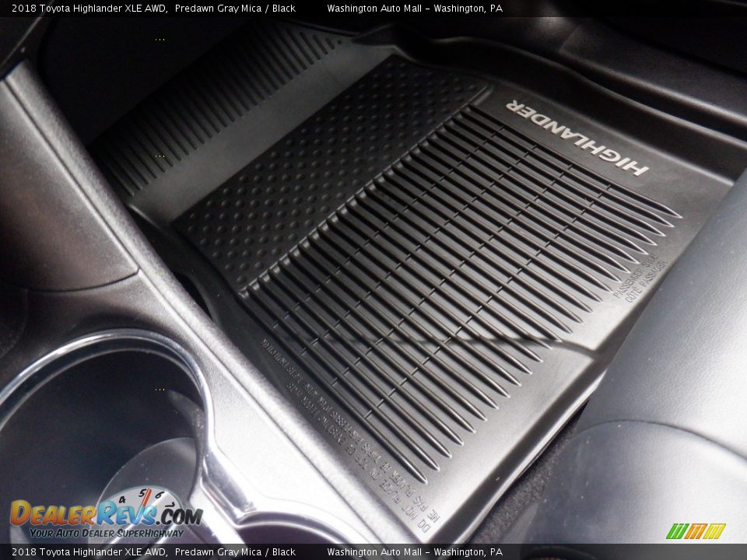Viewport: 747px width, 560px height.
Task: Click the green and orange WMM logo
Action: 696,531
